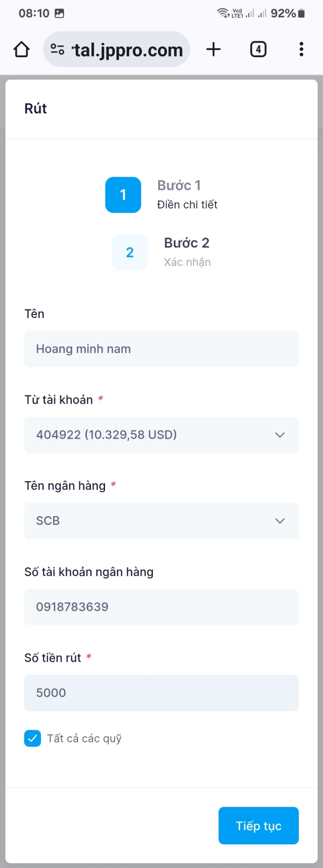Open a new browser tab
Viewport: 323px width, 868px height.
(214, 50)
